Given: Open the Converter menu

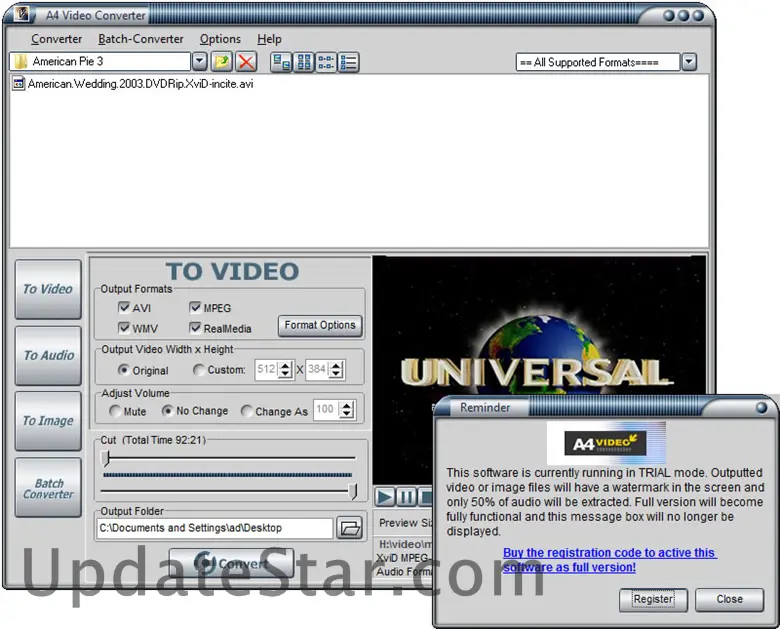Looking at the screenshot, I should 56,39.
